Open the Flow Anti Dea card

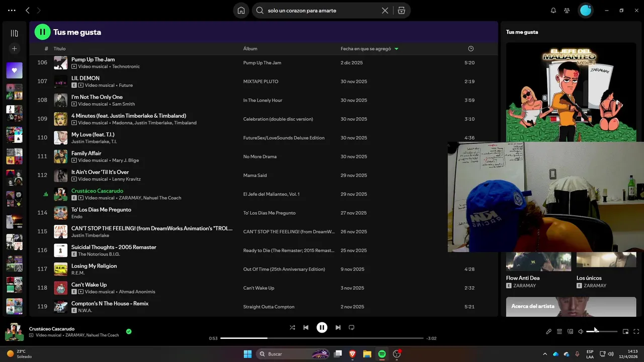point(538,270)
